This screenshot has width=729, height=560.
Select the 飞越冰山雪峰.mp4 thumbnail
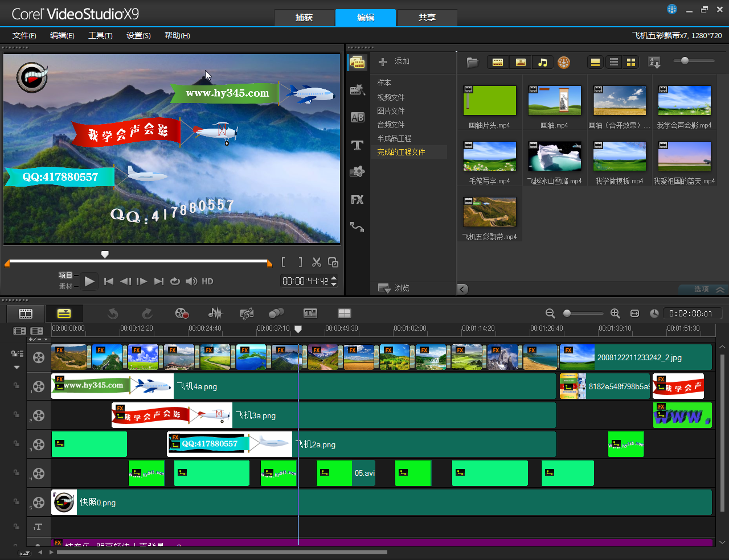coord(555,157)
